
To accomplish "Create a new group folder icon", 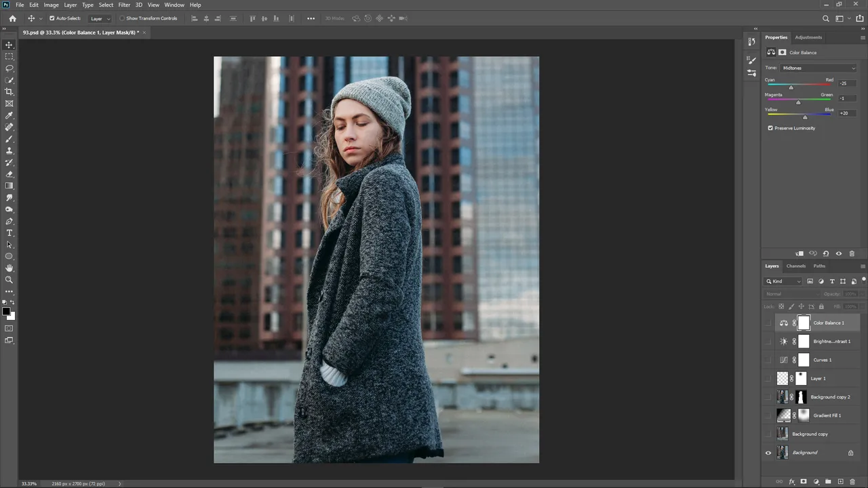I will 828,482.
